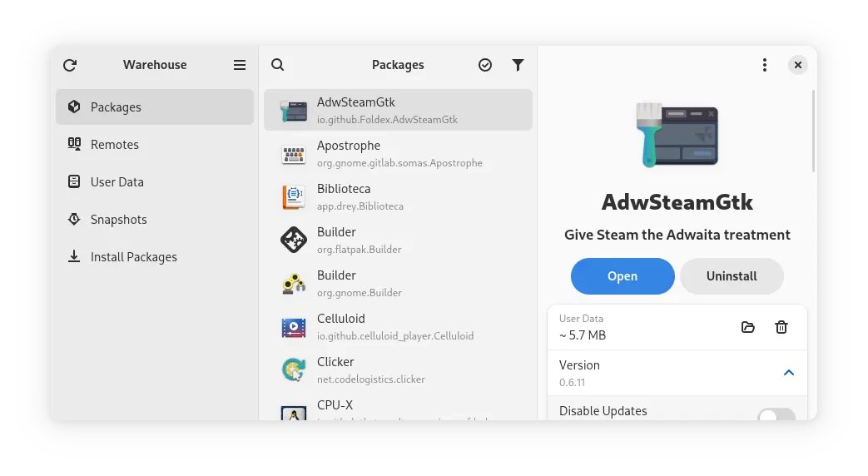Select the CPU-X package name
868x476 pixels.
point(335,404)
